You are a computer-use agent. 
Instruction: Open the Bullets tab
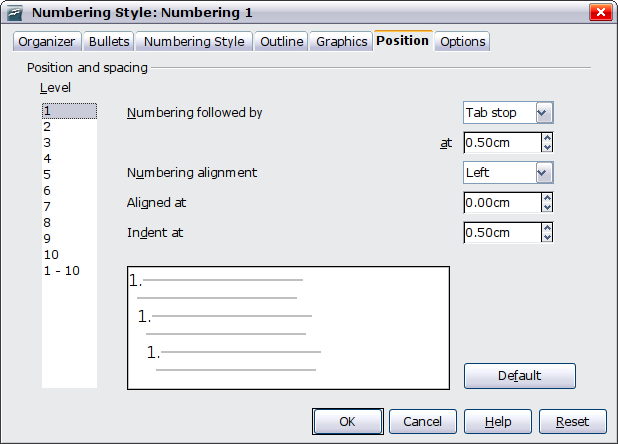tap(108, 42)
